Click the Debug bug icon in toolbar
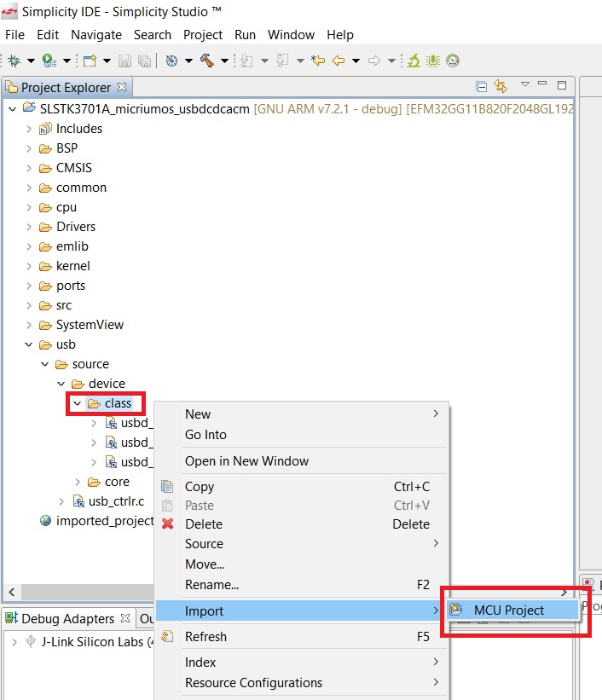 tap(14, 61)
